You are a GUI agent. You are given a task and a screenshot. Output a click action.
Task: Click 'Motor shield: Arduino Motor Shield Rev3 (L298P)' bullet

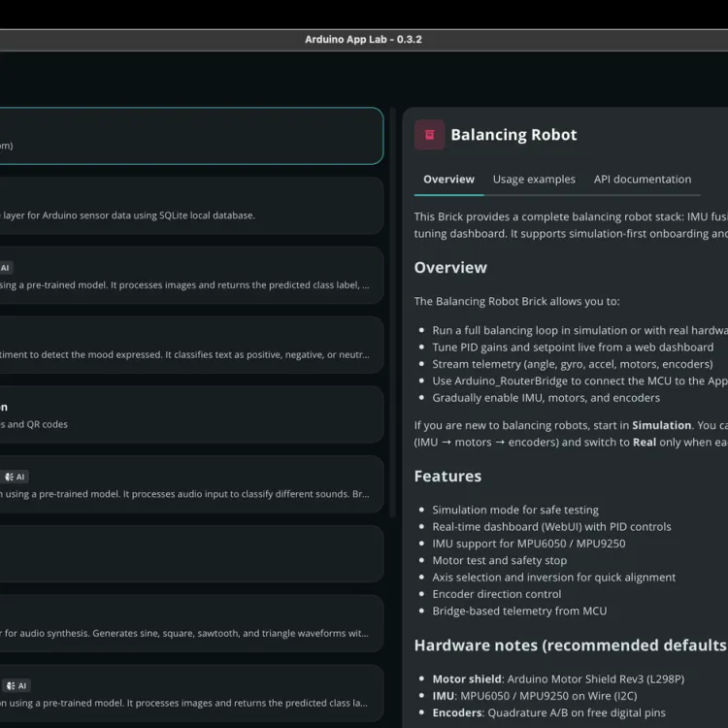[x=558, y=678]
